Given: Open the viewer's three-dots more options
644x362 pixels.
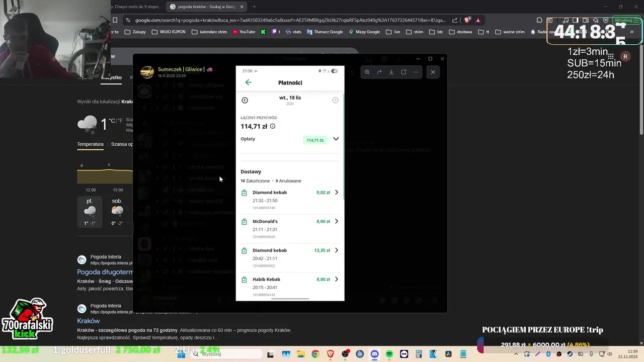Looking at the screenshot, I should click(x=416, y=72).
